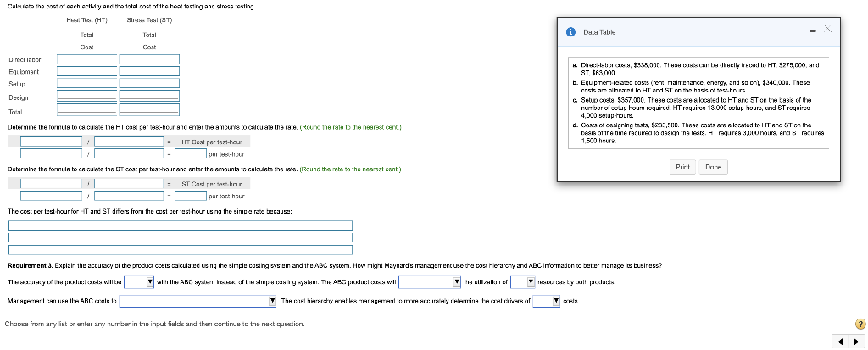Screen dimensions: 868x350
Task: Select ST formula denominator label field
Action: point(129,183)
